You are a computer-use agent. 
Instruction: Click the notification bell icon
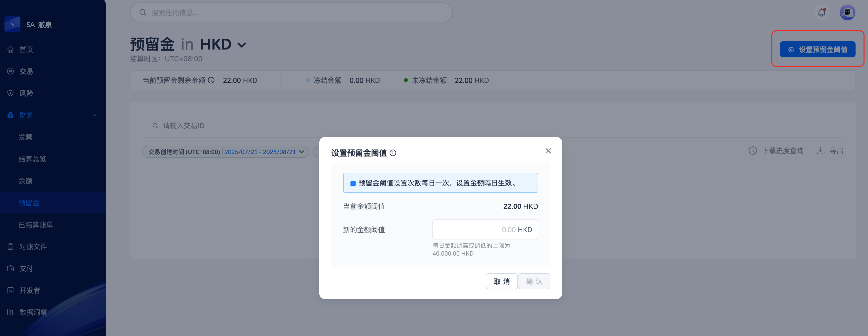coord(821,13)
